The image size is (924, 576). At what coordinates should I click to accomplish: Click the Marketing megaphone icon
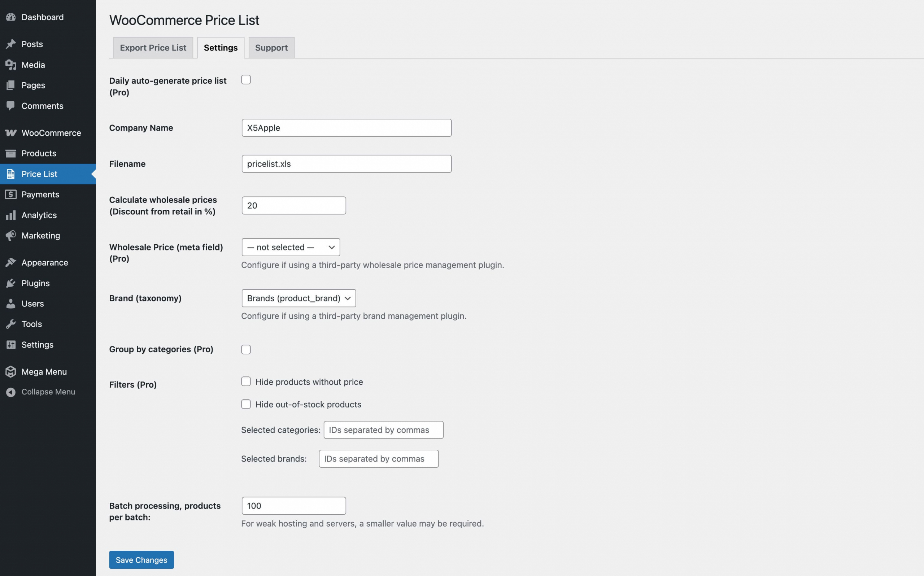point(11,235)
